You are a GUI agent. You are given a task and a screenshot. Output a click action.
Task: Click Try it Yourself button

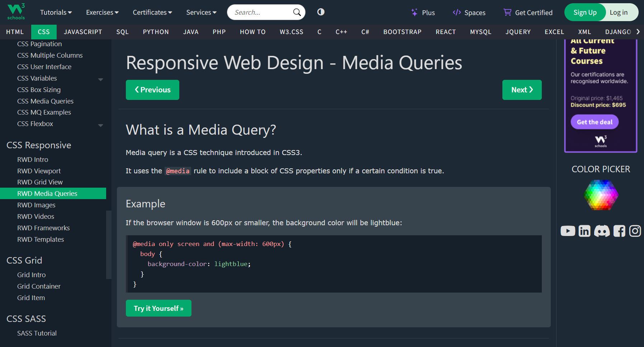click(158, 308)
